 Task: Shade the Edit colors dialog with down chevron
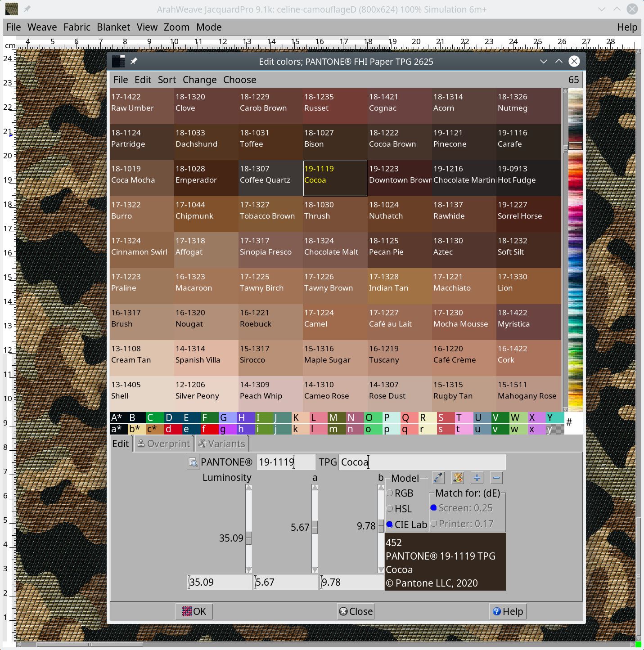544,61
